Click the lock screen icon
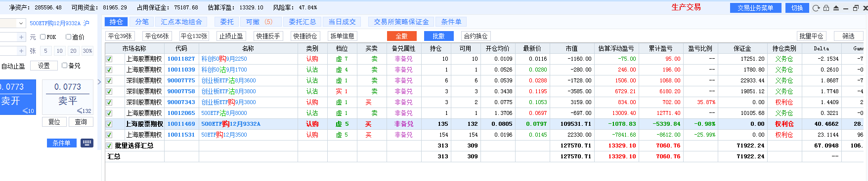The height and width of the screenshot is (181, 868). 826,8
